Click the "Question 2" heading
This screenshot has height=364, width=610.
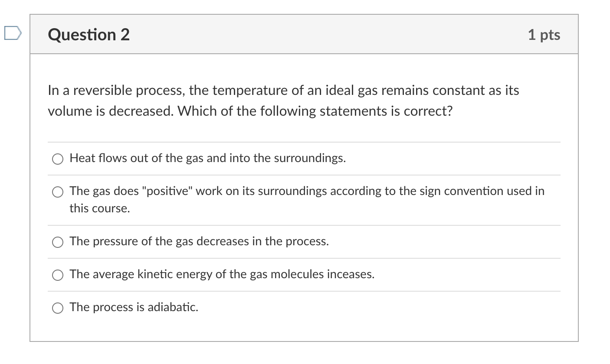coord(89,35)
